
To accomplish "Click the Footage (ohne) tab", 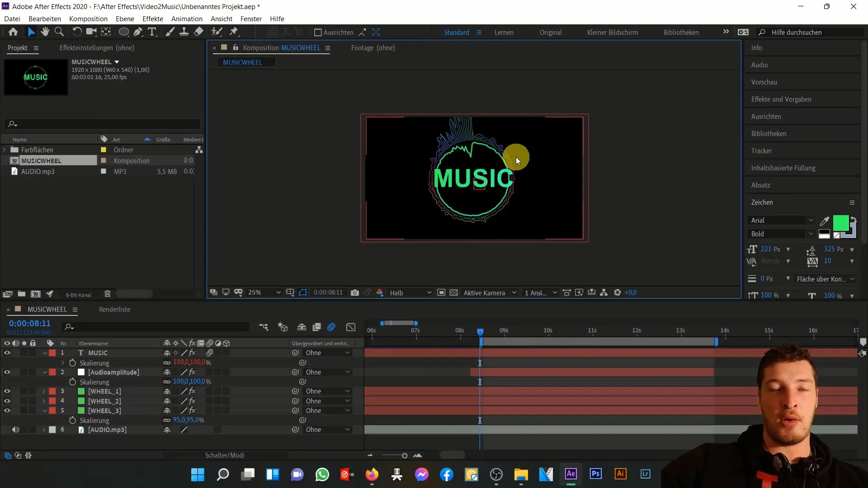I will 373,47.
